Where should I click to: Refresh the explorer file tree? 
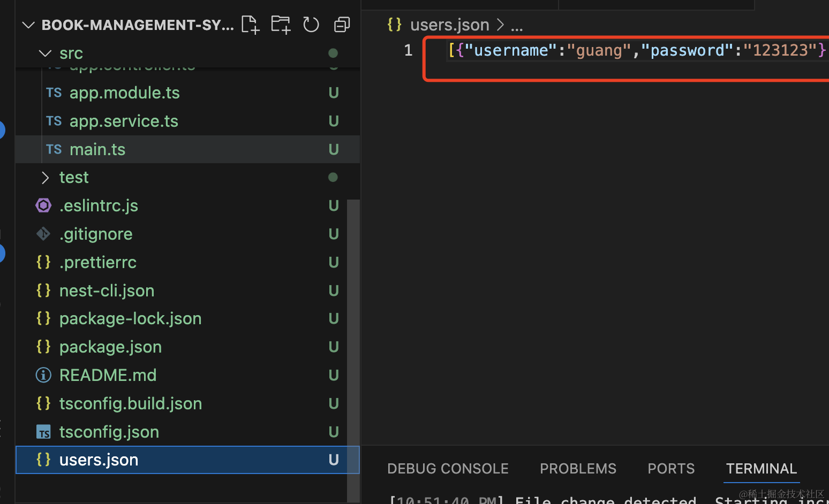click(x=311, y=25)
